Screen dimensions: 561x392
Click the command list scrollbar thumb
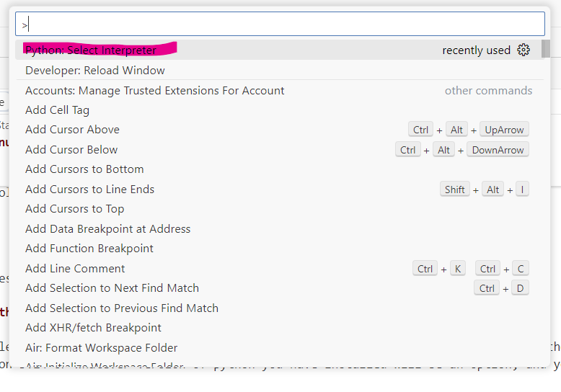tap(546, 48)
